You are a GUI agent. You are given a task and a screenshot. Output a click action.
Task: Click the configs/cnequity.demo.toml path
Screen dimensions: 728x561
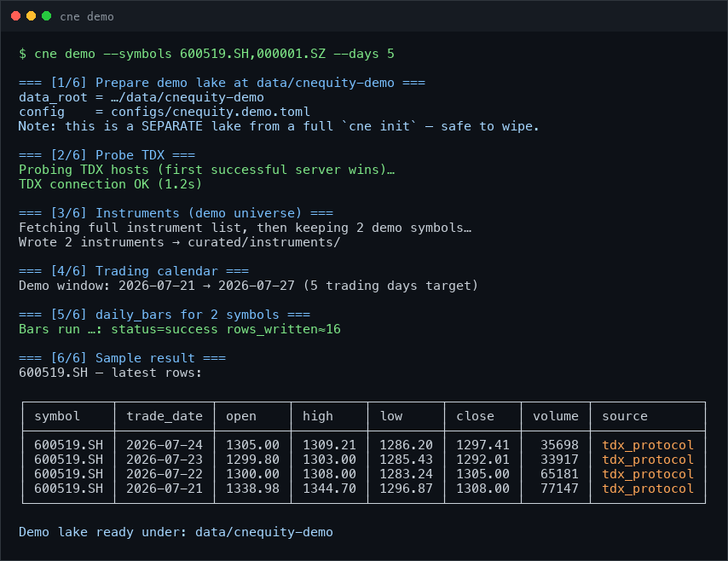[211, 112]
